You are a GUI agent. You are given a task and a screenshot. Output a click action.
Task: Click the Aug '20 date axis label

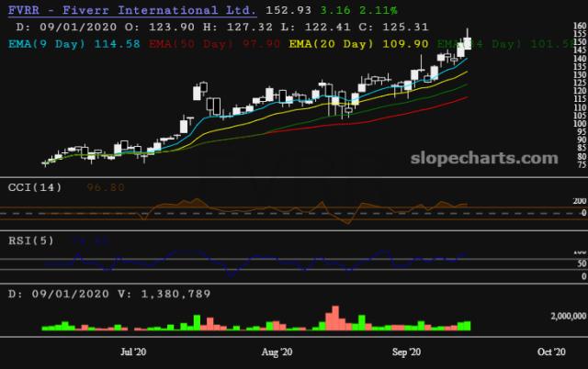click(277, 352)
